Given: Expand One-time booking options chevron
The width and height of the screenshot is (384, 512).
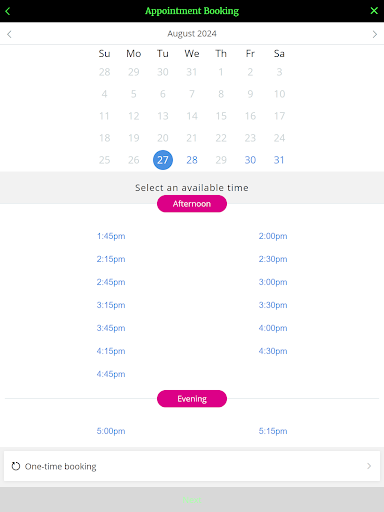Looking at the screenshot, I should click(369, 466).
